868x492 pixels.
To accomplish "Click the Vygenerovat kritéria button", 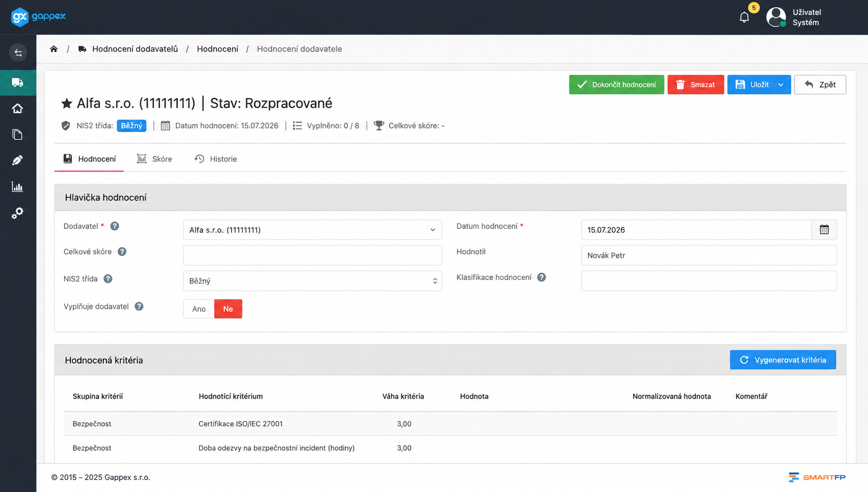I will click(x=783, y=360).
